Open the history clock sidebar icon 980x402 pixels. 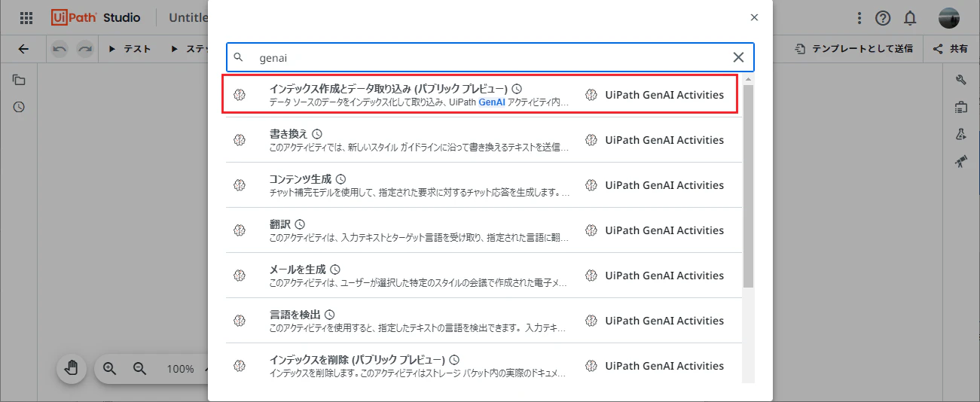19,107
